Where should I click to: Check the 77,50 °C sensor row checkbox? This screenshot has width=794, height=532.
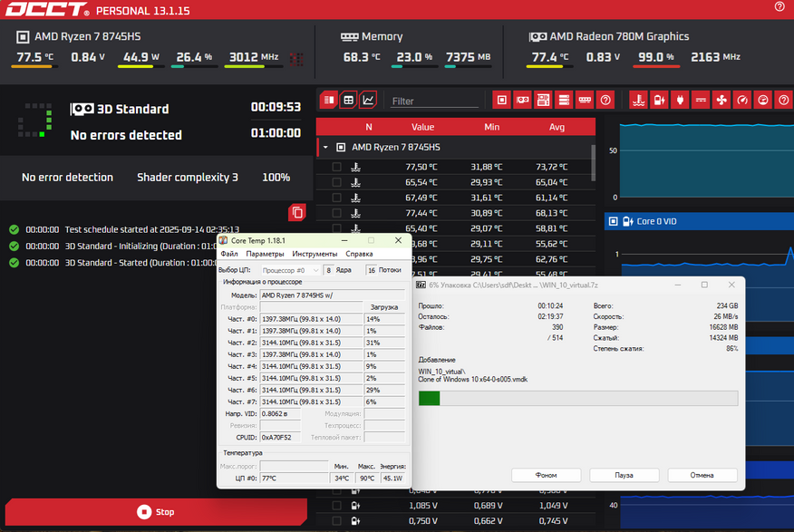tap(337, 167)
